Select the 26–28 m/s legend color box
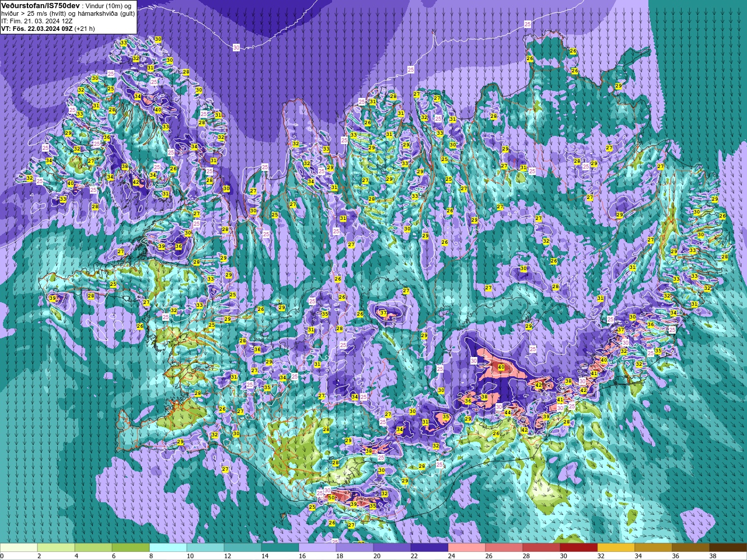Screen dimensions: 747x560 504,548
